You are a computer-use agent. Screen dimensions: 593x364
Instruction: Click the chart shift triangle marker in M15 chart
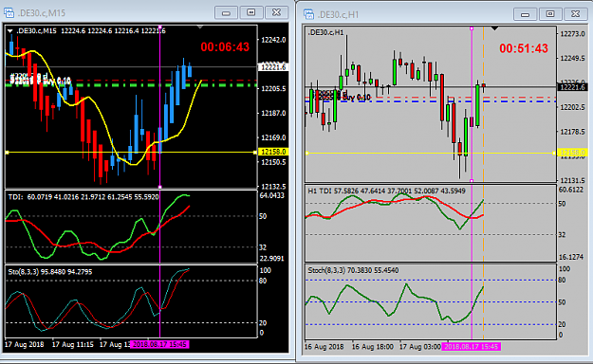tap(200, 27)
